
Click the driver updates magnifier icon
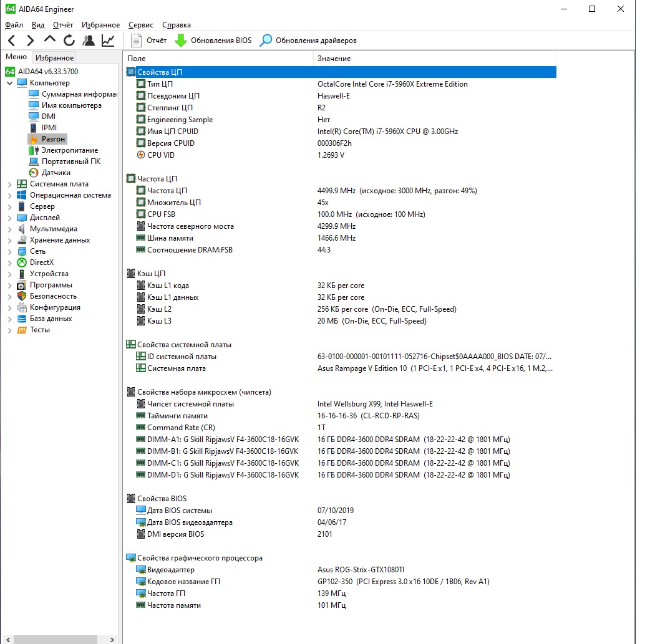pos(266,40)
